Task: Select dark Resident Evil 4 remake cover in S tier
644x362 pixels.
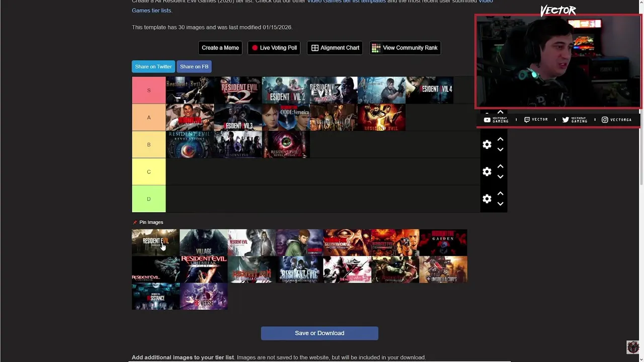Action: pyautogui.click(x=429, y=90)
